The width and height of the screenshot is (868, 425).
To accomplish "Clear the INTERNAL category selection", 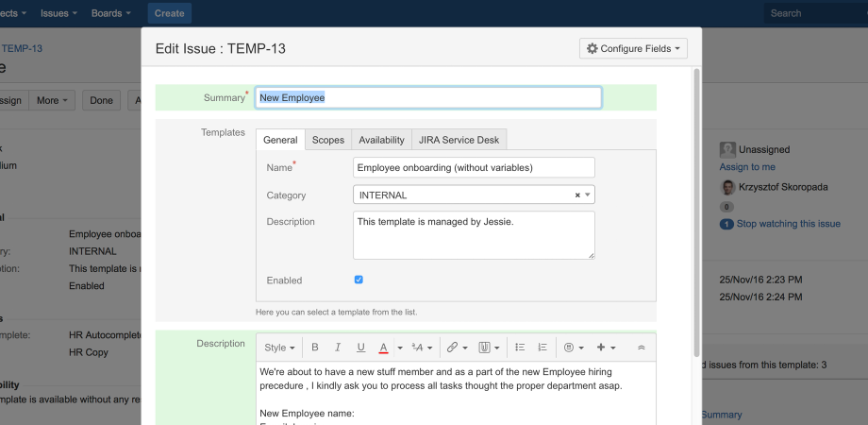I will [577, 195].
